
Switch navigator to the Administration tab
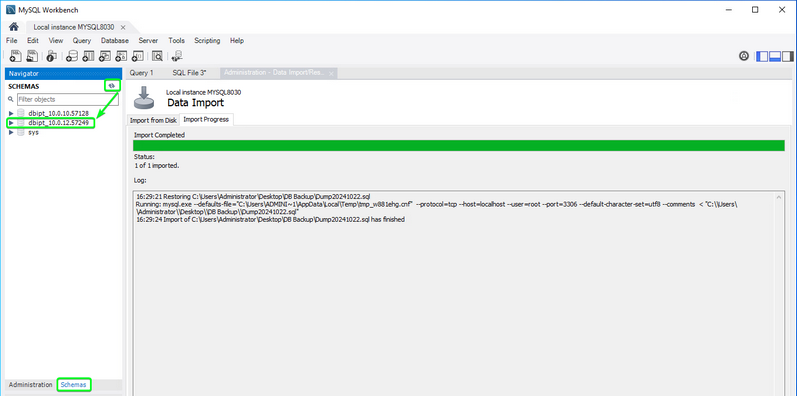click(x=30, y=385)
